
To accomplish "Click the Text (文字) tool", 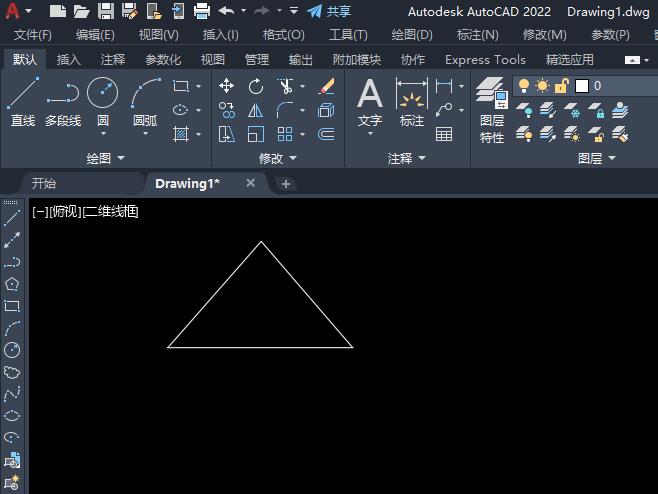I will click(x=370, y=102).
